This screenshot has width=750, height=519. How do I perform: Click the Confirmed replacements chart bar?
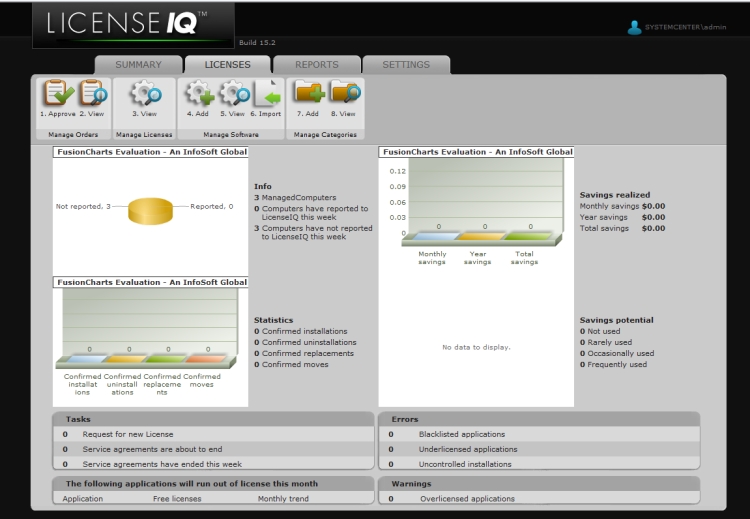click(165, 359)
